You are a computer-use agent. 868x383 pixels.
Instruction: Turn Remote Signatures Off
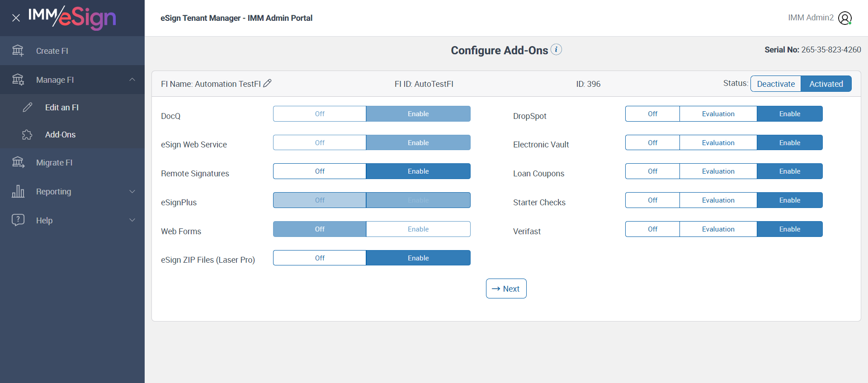point(320,171)
